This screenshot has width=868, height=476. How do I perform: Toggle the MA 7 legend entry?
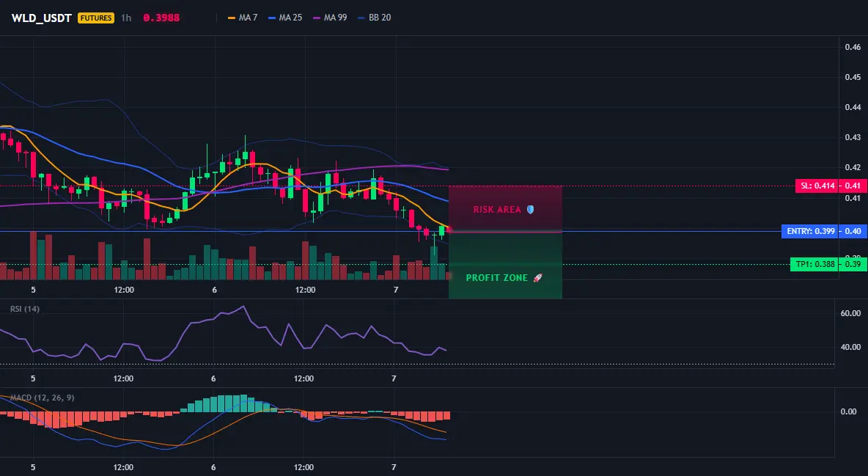[x=243, y=18]
